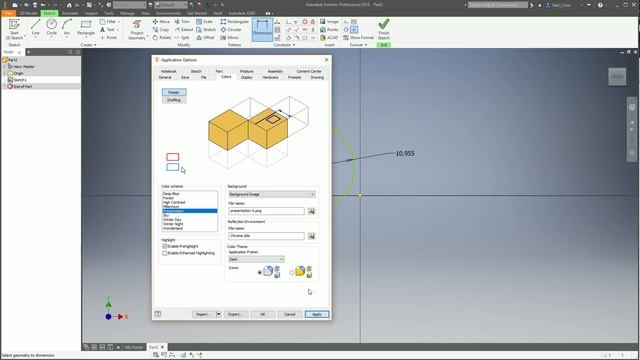Click Insert Points tool
The image size is (640, 360).
(x=329, y=29)
